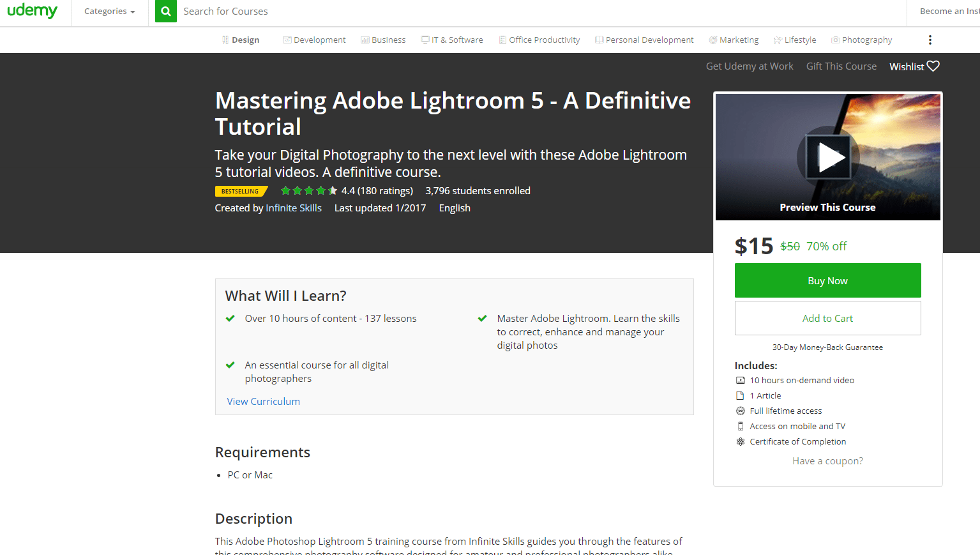The height and width of the screenshot is (555, 980).
Task: Click the '$50' original price text
Action: [x=790, y=247]
